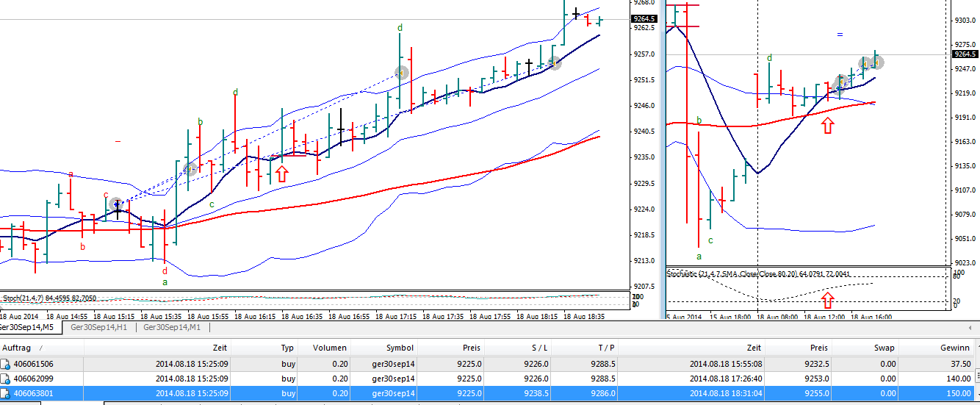Image resolution: width=980 pixels, height=405 pixels.
Task: Click the 9264.5 current price label on M5 chart
Action: pyautogui.click(x=644, y=19)
